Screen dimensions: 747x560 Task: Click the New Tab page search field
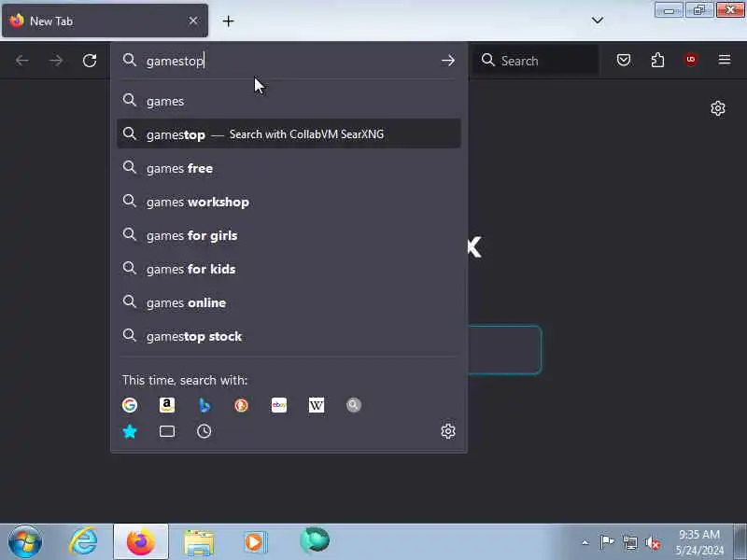click(x=504, y=350)
